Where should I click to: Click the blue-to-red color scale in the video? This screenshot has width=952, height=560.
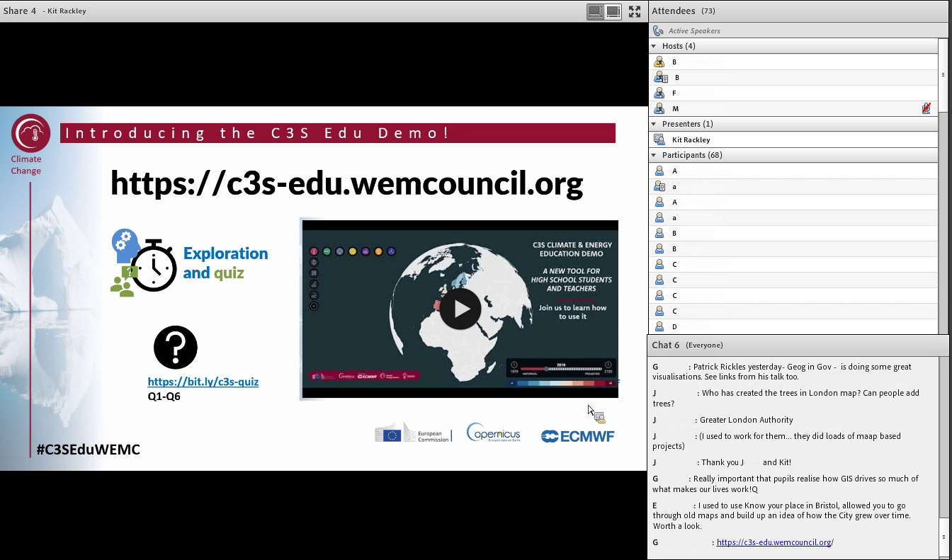click(561, 384)
